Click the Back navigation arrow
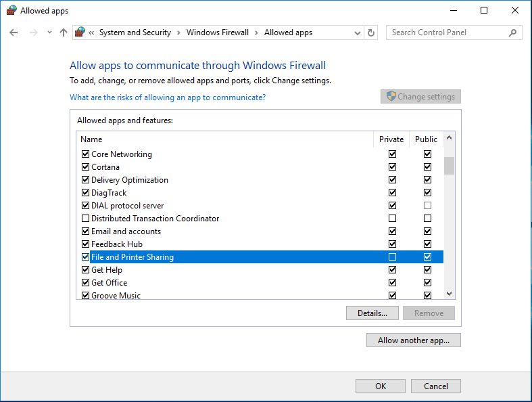This screenshot has width=532, height=402. pos(14,32)
